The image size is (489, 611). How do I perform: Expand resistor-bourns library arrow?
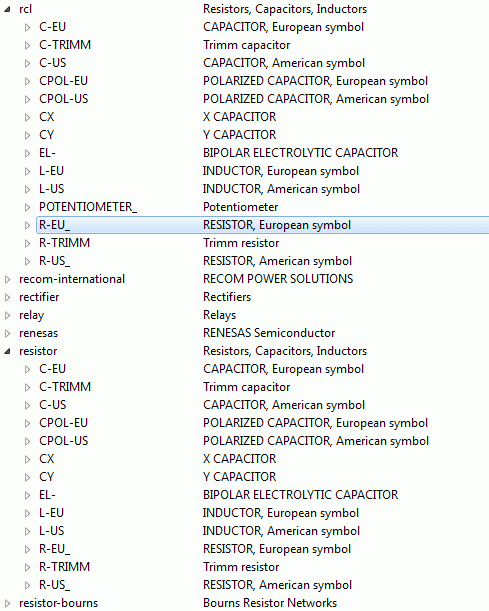tap(7, 604)
